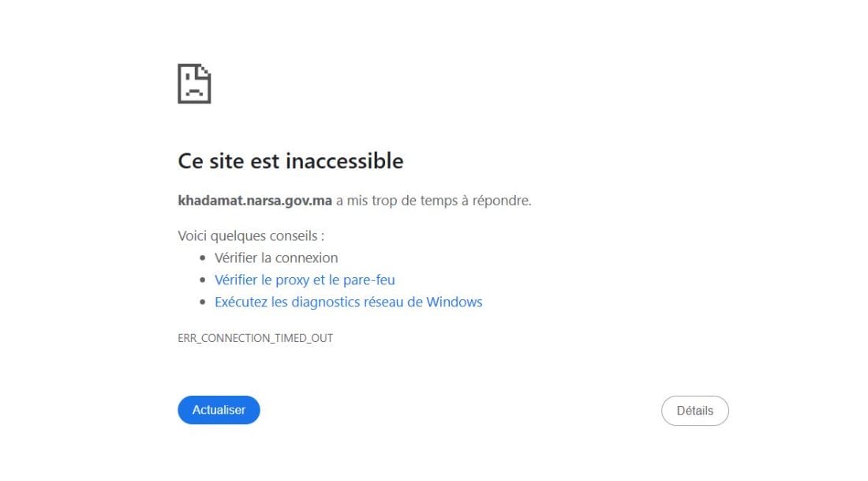Run Exécutez les diagnostics réseau de Windows
The width and height of the screenshot is (868, 481).
coord(348,302)
